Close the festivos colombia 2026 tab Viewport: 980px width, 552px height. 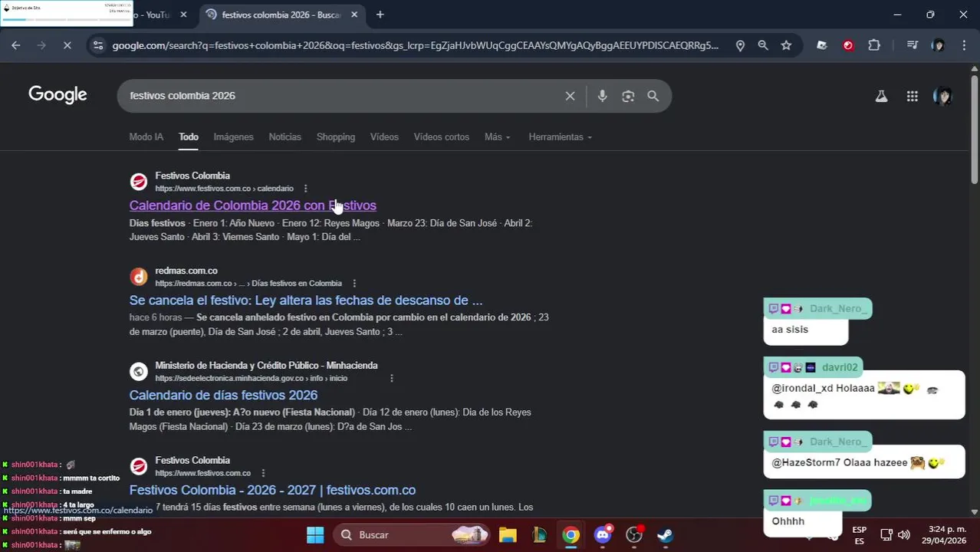[x=354, y=15]
